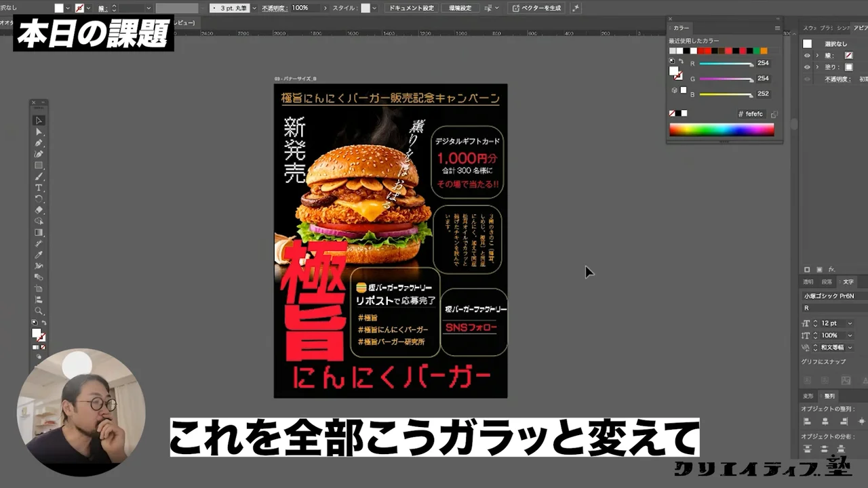Switch to the 整列 tab

[x=829, y=396]
